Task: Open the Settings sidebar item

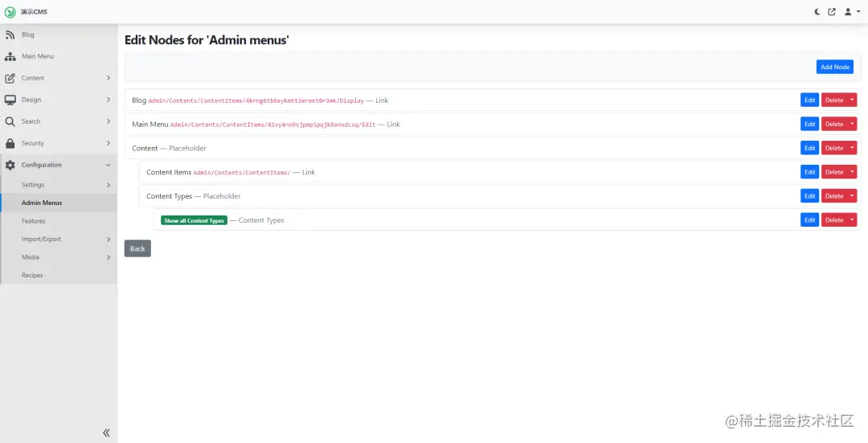Action: click(33, 185)
